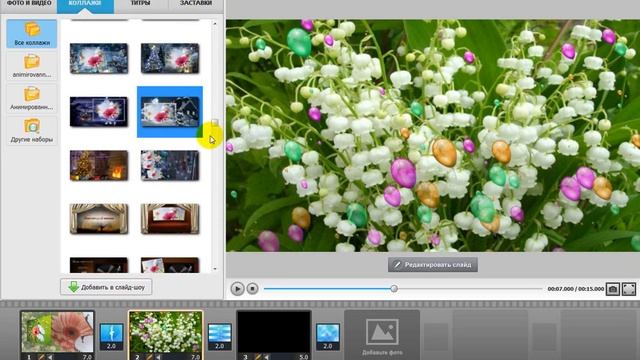Click Добавить в слайд-шоу button
The width and height of the screenshot is (640, 360).
click(x=106, y=287)
